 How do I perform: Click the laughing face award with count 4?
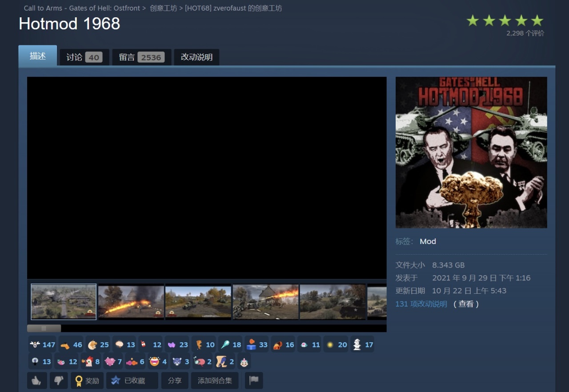[158, 362]
